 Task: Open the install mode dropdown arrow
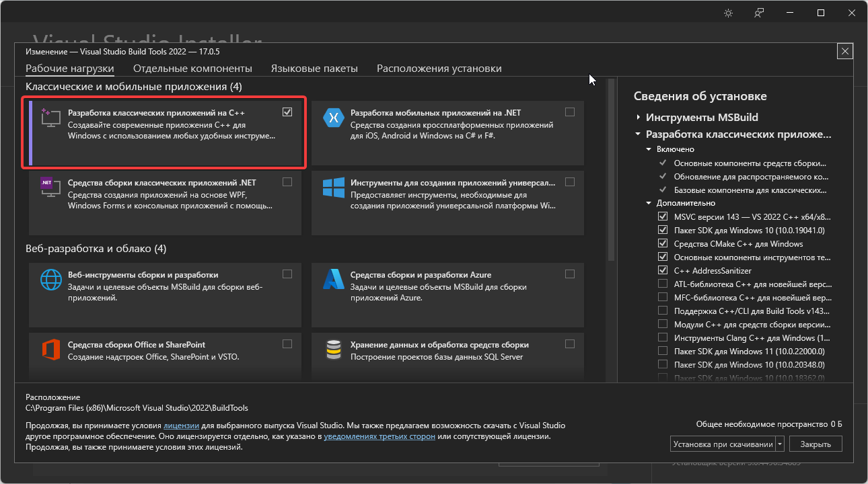click(780, 444)
